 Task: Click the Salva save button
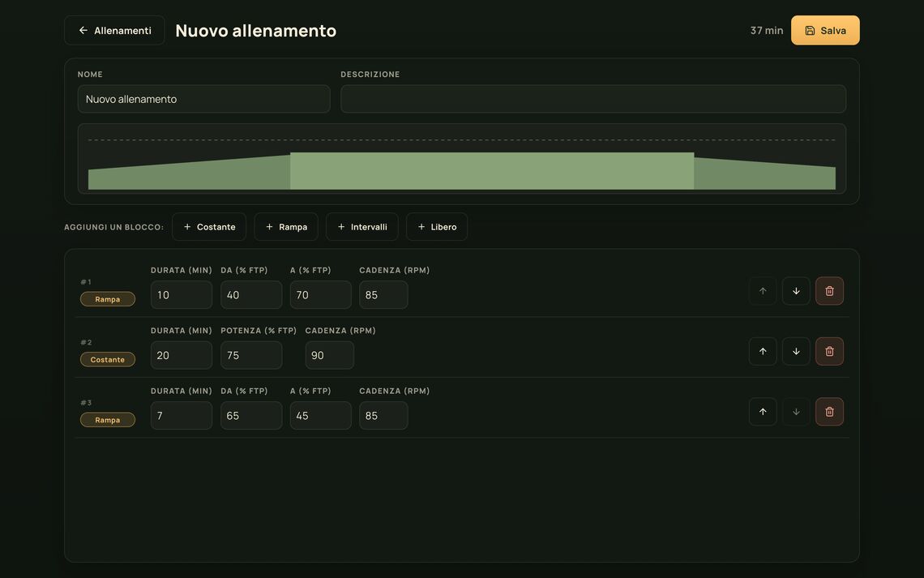[825, 30]
